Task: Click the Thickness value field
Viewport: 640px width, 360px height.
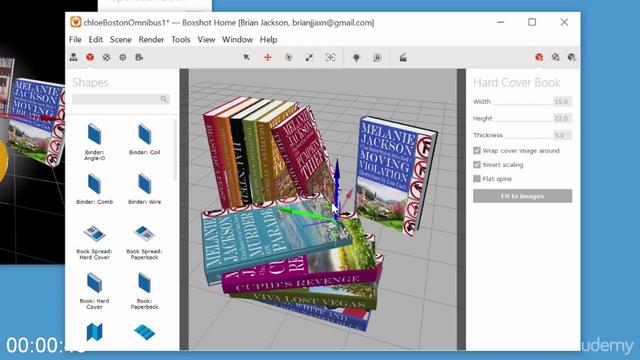Action: (562, 135)
